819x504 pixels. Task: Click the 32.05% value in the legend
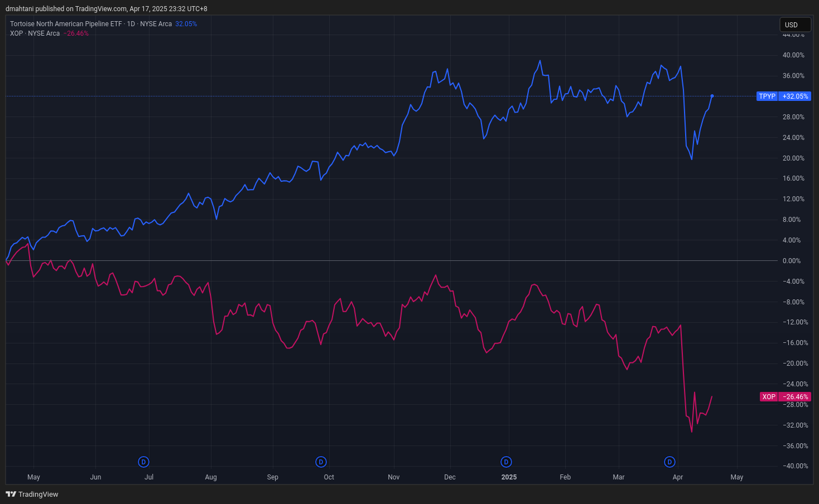[x=186, y=24]
